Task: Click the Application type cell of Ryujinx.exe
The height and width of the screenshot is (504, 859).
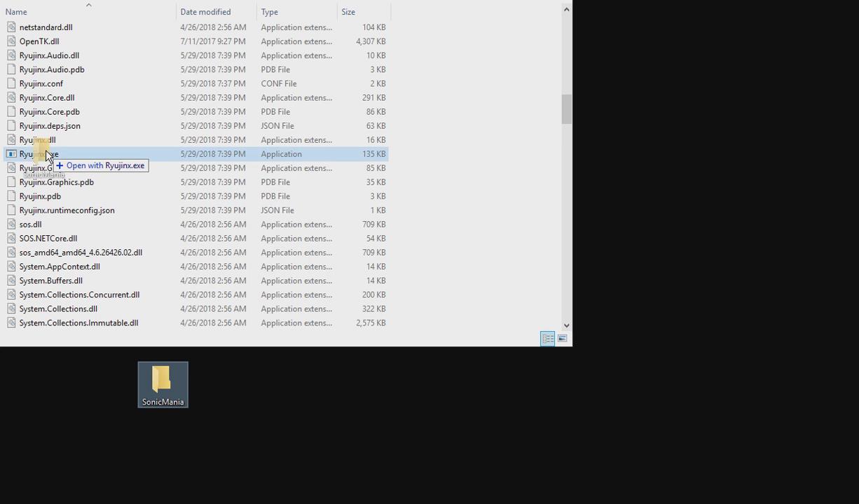Action: coord(282,154)
